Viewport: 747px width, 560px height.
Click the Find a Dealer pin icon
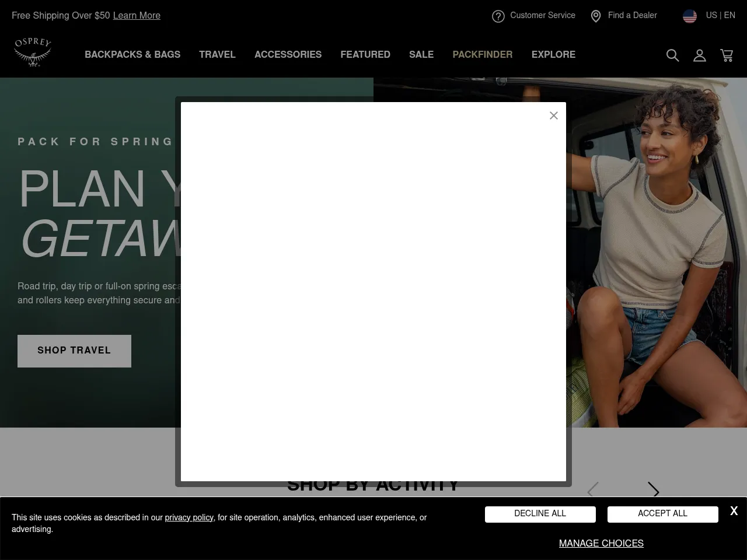pyautogui.click(x=595, y=16)
